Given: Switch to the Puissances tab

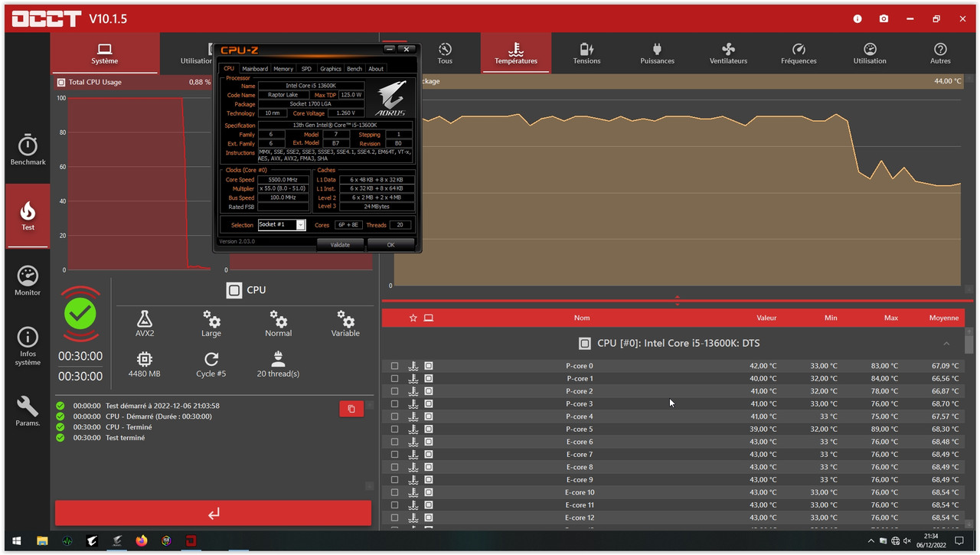Looking at the screenshot, I should tap(658, 53).
